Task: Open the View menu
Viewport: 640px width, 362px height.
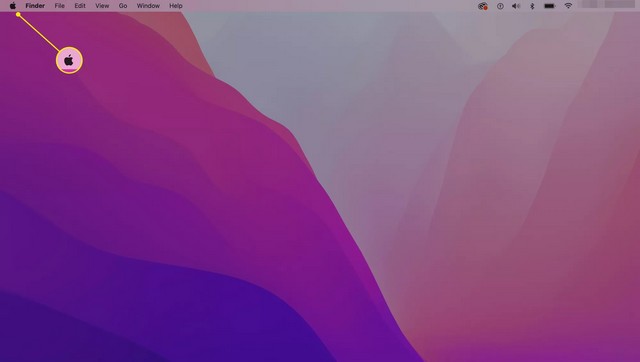Action: [102, 6]
